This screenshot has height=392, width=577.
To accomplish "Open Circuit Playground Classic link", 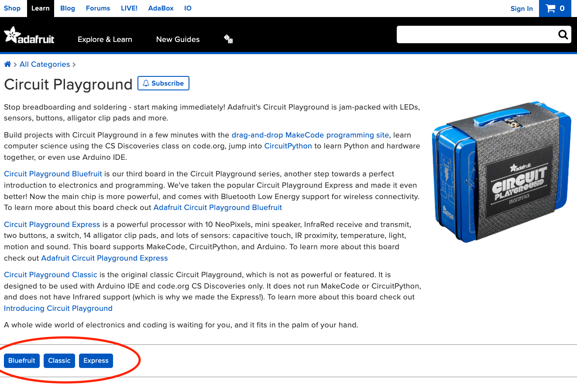I will [x=51, y=275].
